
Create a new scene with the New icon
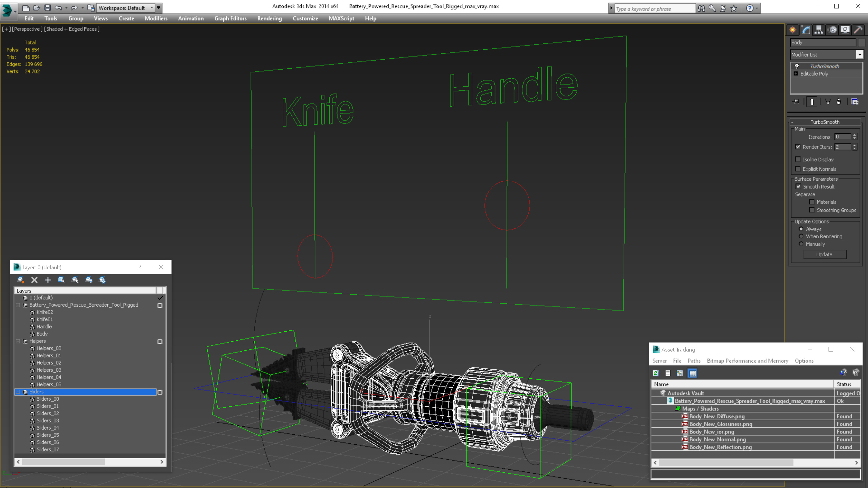pyautogui.click(x=26, y=8)
